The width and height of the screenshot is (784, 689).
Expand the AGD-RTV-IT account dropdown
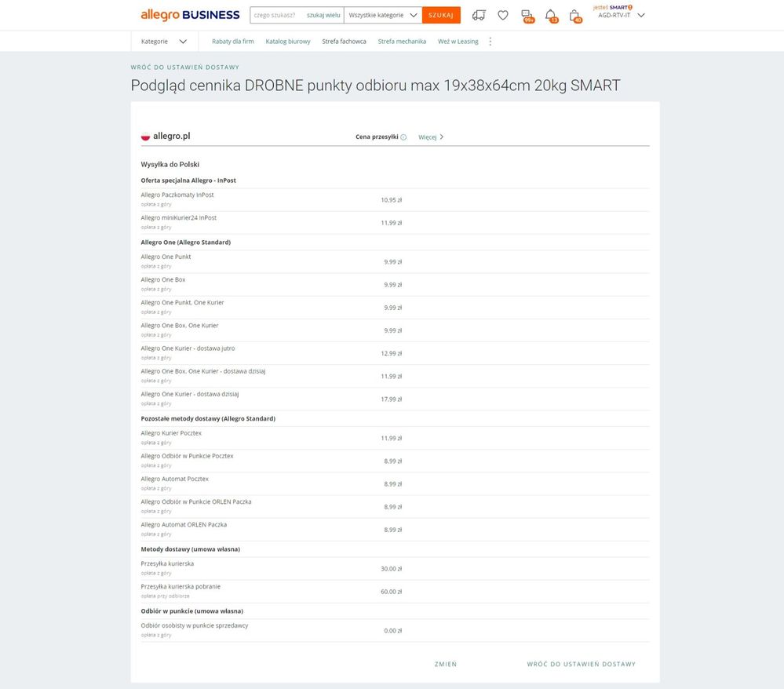pos(622,15)
